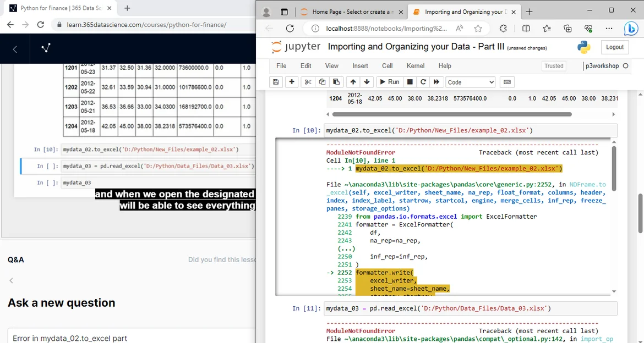This screenshot has width=644, height=343.
Task: Interrupt the kernel with the stop icon
Action: click(x=410, y=82)
